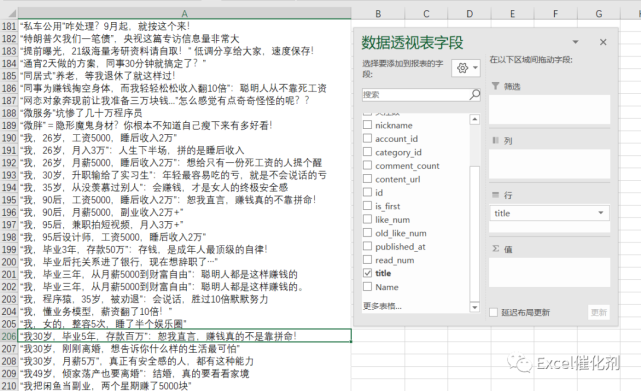Click the columns area icon
Screen dimensions: 641x391
(495, 141)
